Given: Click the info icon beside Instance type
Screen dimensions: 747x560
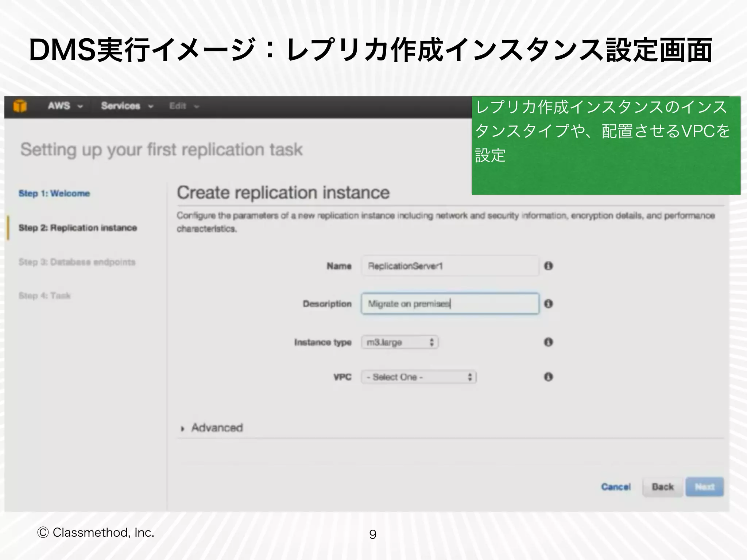Looking at the screenshot, I should point(548,342).
